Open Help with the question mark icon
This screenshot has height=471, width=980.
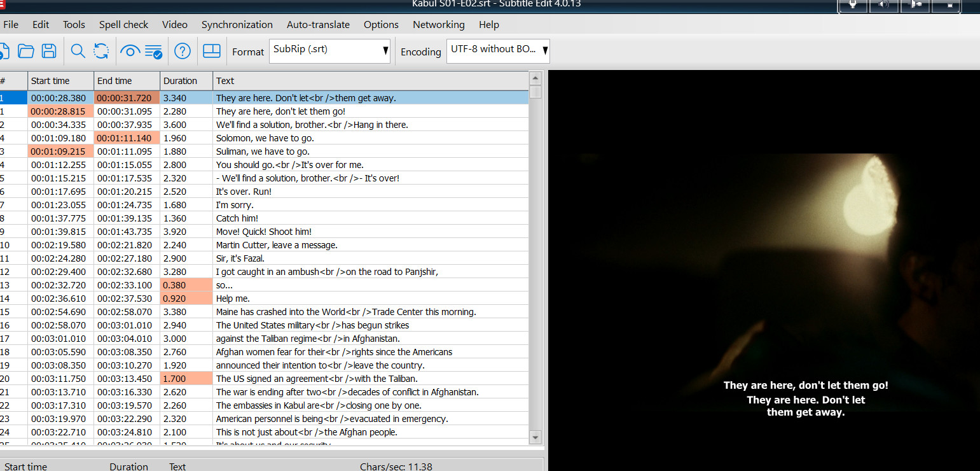point(183,51)
